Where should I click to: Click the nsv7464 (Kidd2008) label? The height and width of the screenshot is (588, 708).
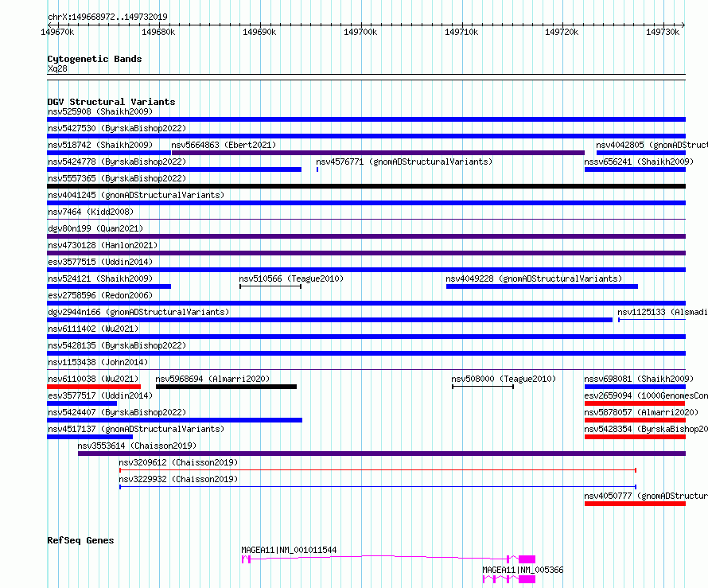[x=91, y=212]
